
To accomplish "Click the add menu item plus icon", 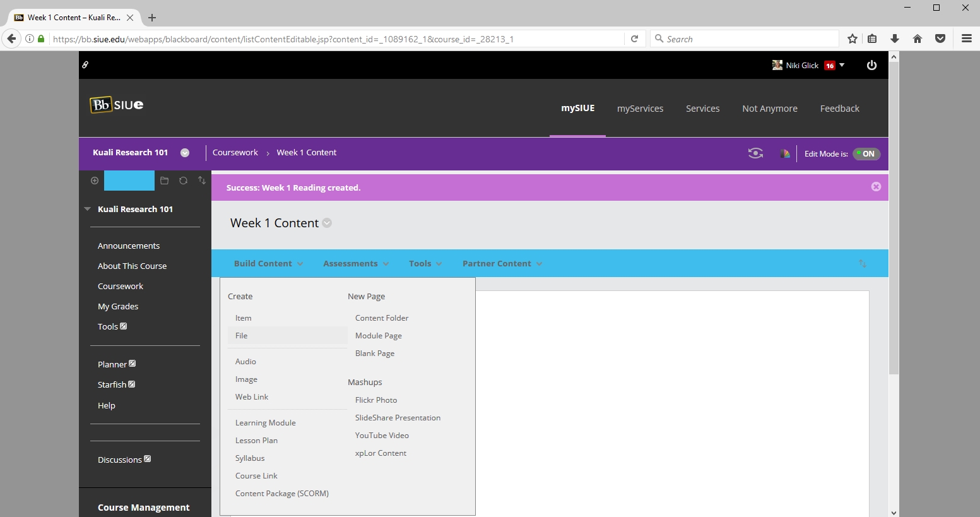I will click(95, 181).
